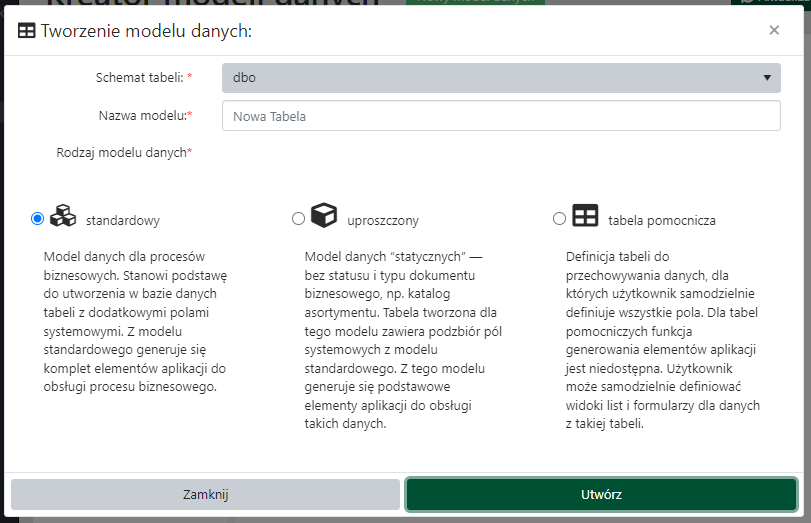Click the single-cube uproszczony model icon
This screenshot has height=523, width=811.
click(324, 215)
